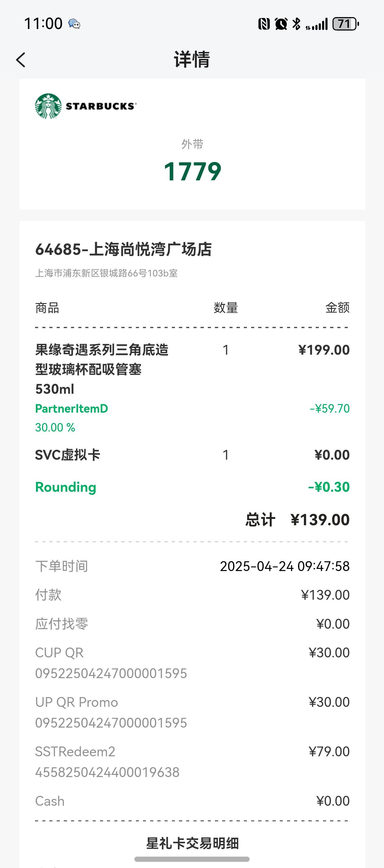The image size is (384, 868).
Task: Tap the pickup number 1779
Action: pyautogui.click(x=192, y=171)
